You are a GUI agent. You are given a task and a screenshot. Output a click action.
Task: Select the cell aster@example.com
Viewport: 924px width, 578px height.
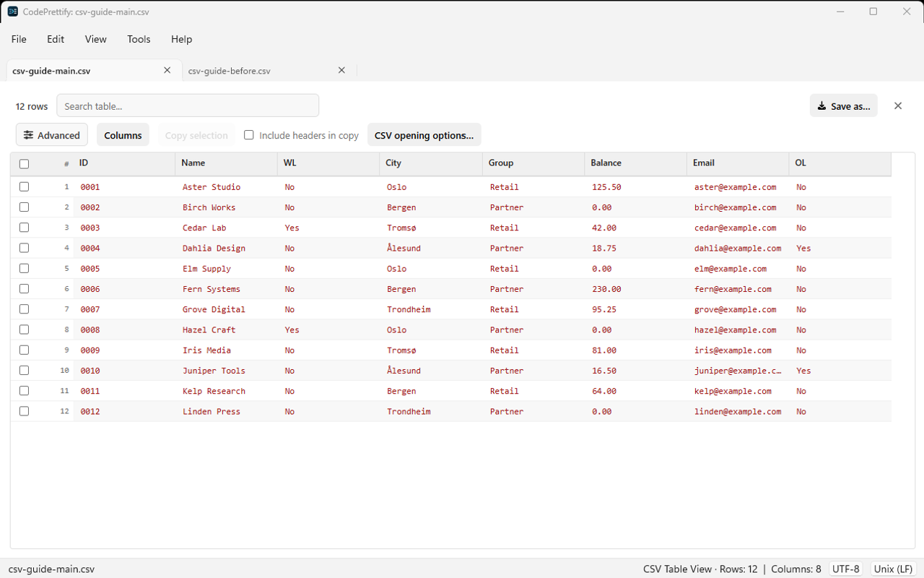point(735,187)
